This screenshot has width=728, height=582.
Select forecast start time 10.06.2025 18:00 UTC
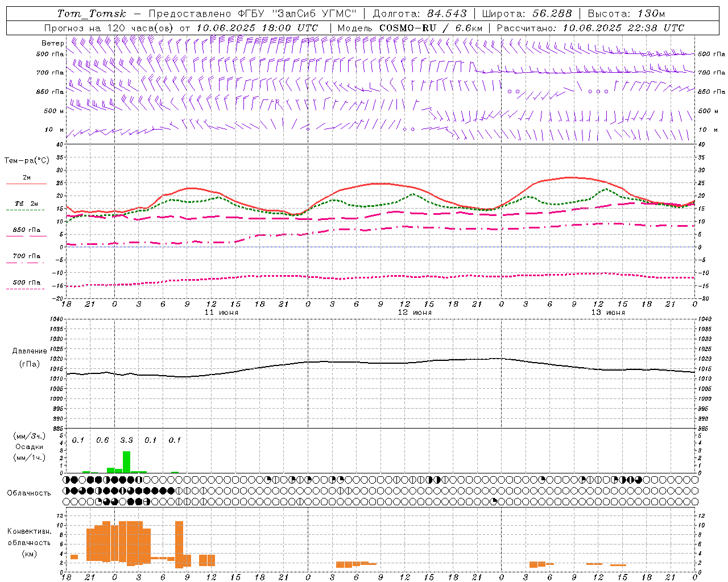click(x=257, y=28)
